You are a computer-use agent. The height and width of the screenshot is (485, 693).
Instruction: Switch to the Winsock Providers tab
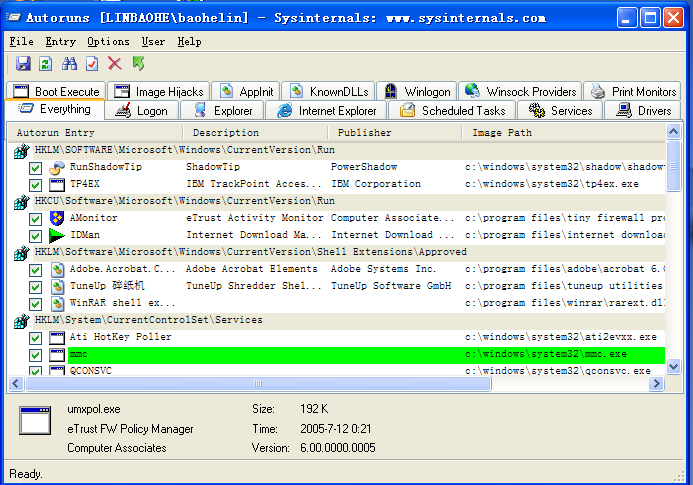pos(520,92)
